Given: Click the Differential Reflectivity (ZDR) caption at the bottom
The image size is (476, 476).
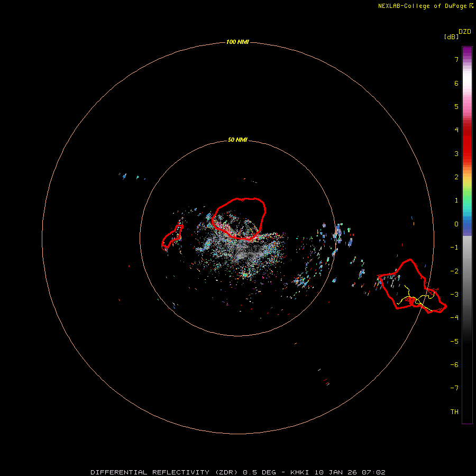Looking at the screenshot, I should [x=238, y=472].
